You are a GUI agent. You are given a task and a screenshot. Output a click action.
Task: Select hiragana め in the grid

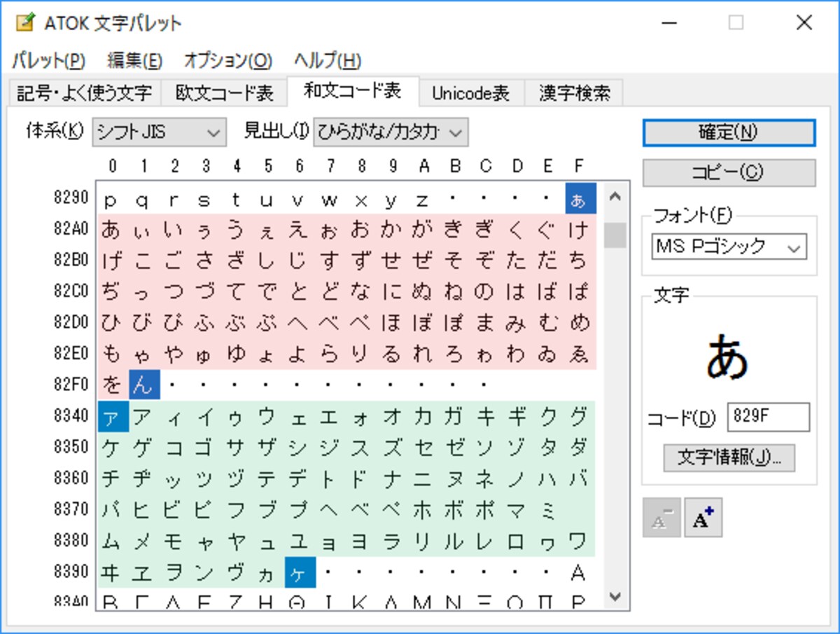coord(580,323)
